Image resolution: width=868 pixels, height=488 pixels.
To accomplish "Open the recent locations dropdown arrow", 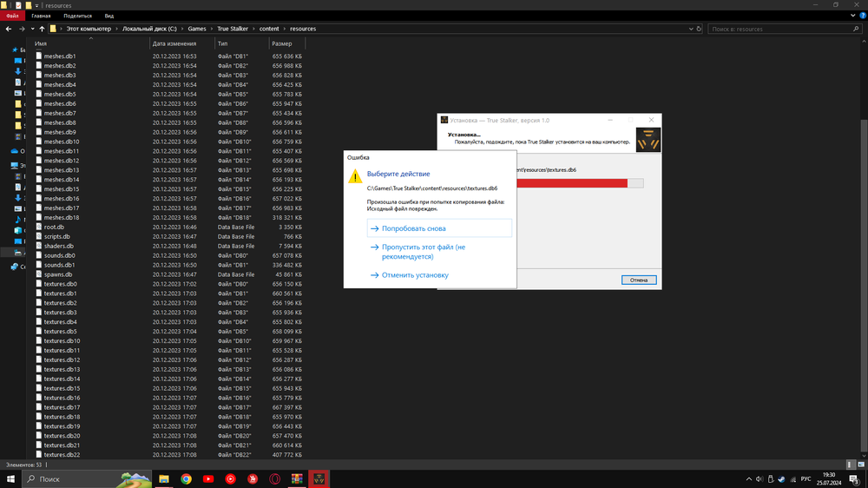I will [32, 29].
